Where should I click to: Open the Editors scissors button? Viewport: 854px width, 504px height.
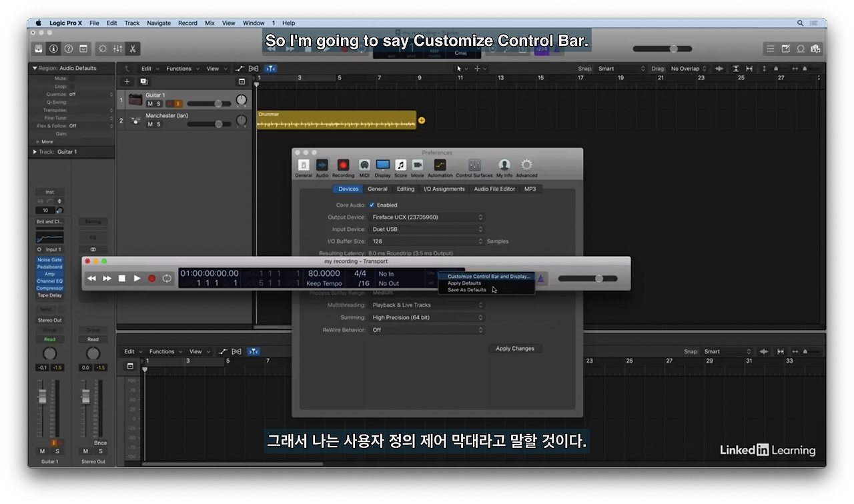[132, 49]
